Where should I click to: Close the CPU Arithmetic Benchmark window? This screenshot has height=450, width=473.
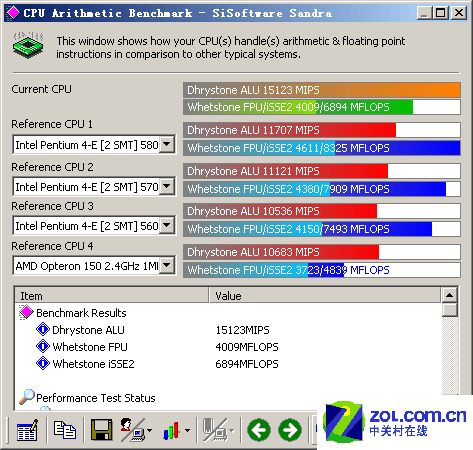point(459,13)
